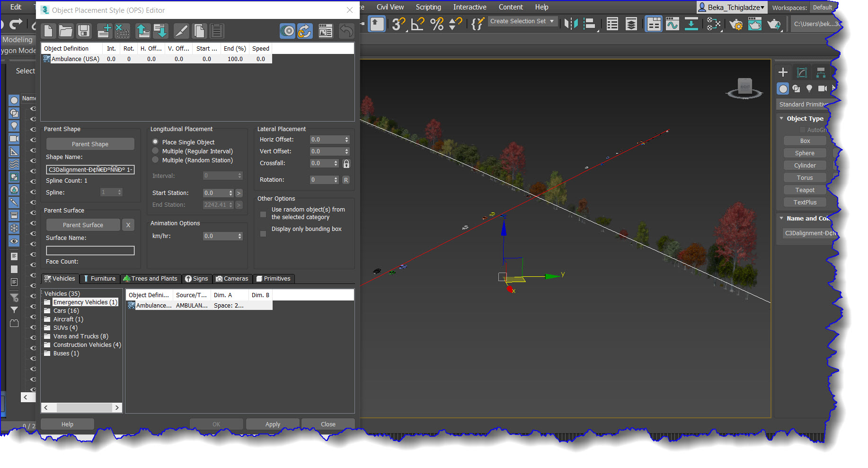Collapse the Object Type rollout
This screenshot has height=468, width=868.
782,118
